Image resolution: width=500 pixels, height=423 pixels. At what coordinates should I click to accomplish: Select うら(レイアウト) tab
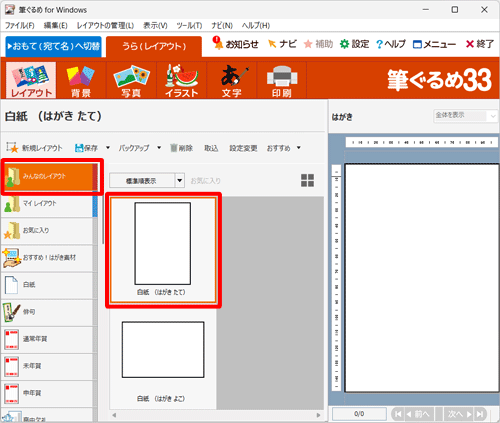coord(154,46)
